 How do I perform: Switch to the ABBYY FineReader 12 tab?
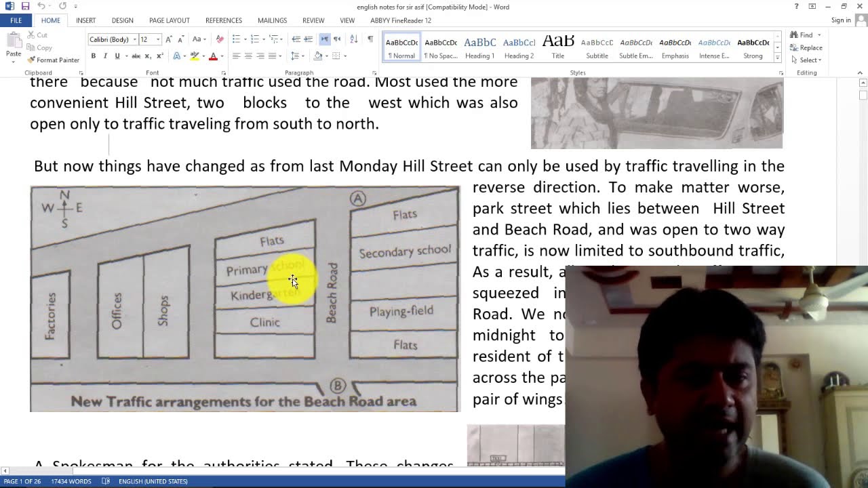[x=401, y=20]
